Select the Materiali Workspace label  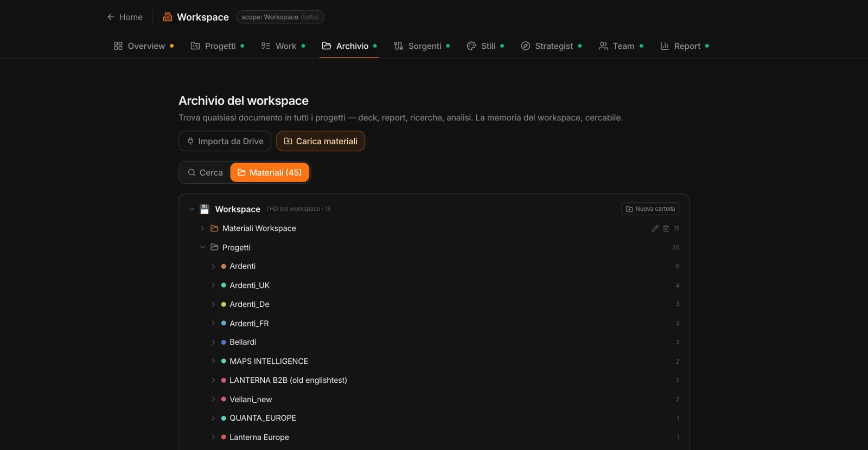(259, 228)
